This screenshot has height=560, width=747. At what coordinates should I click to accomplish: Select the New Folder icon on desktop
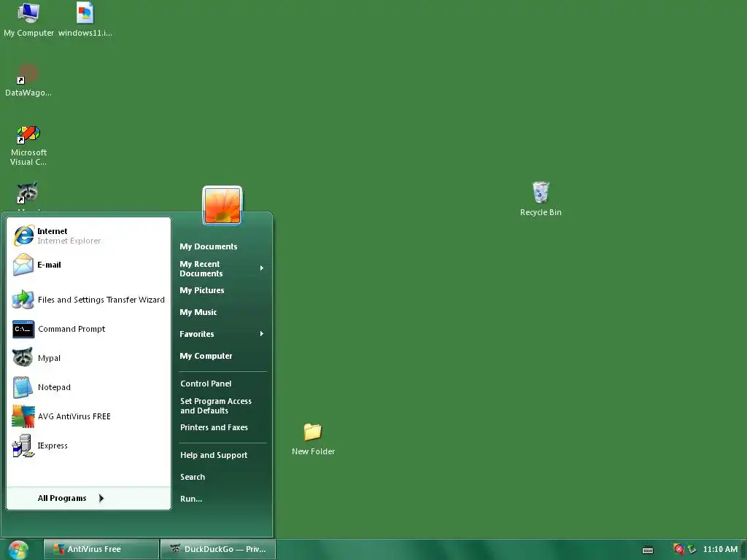tap(313, 439)
